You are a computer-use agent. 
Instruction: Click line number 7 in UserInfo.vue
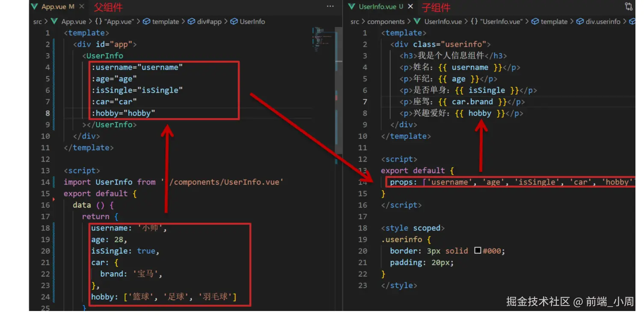[365, 102]
